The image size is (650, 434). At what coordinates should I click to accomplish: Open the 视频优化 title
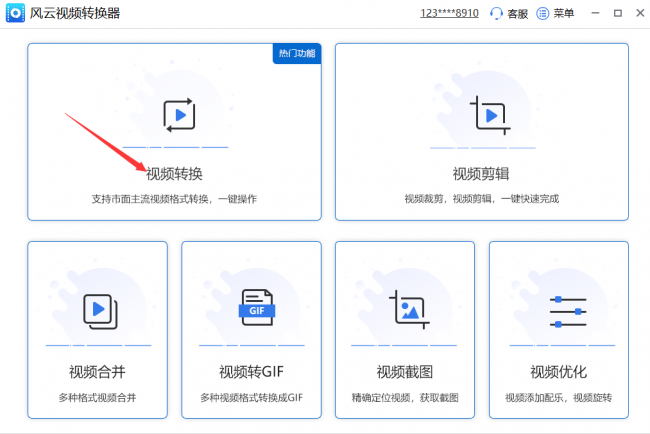(x=559, y=372)
